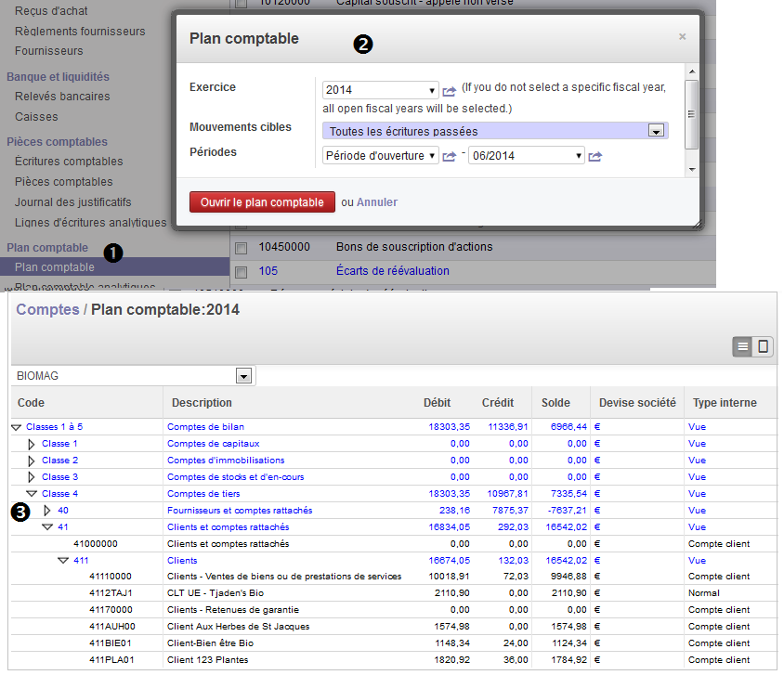Viewport: 784px width, 675px height.
Task: Click the dialog resize grip
Action: point(698,225)
